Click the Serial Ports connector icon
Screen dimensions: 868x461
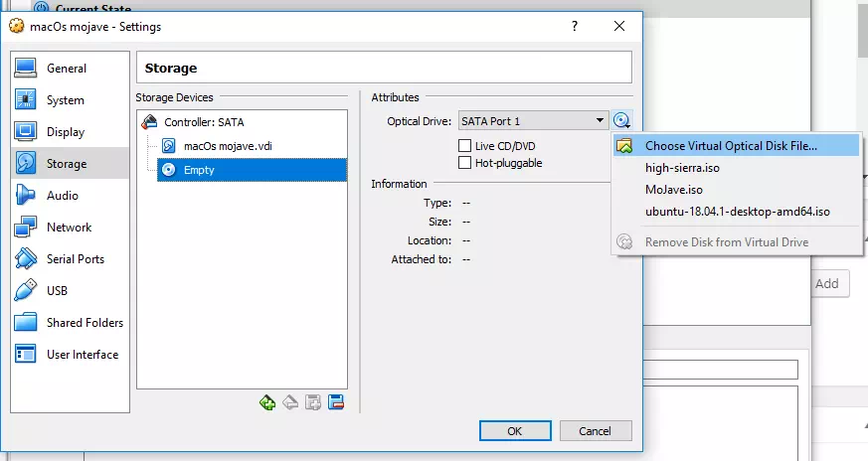26,258
